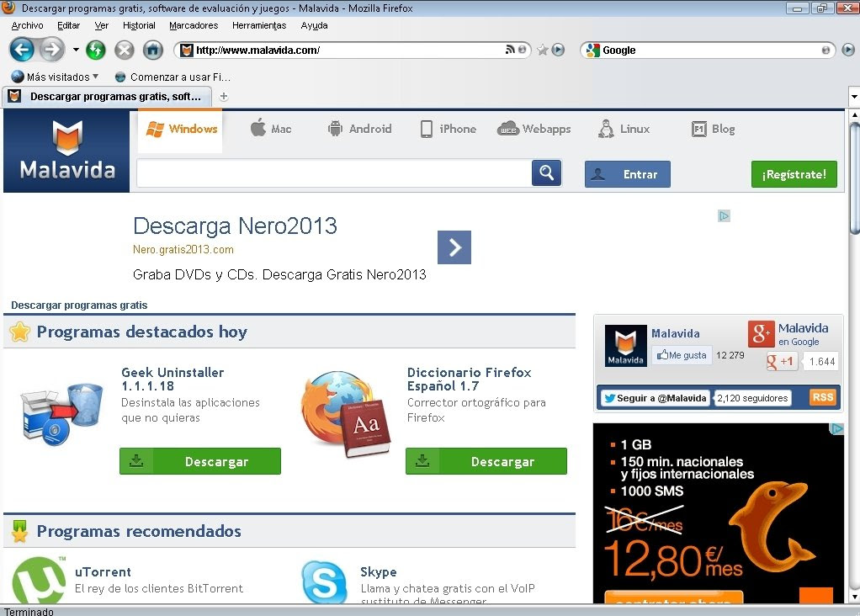This screenshot has height=616, width=860.
Task: Click the Skype blue logo icon
Action: 324,582
